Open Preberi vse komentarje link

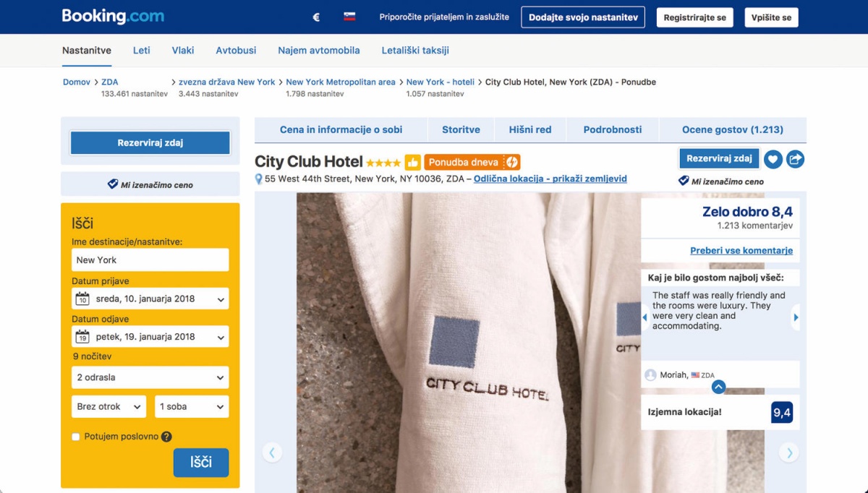(x=741, y=251)
